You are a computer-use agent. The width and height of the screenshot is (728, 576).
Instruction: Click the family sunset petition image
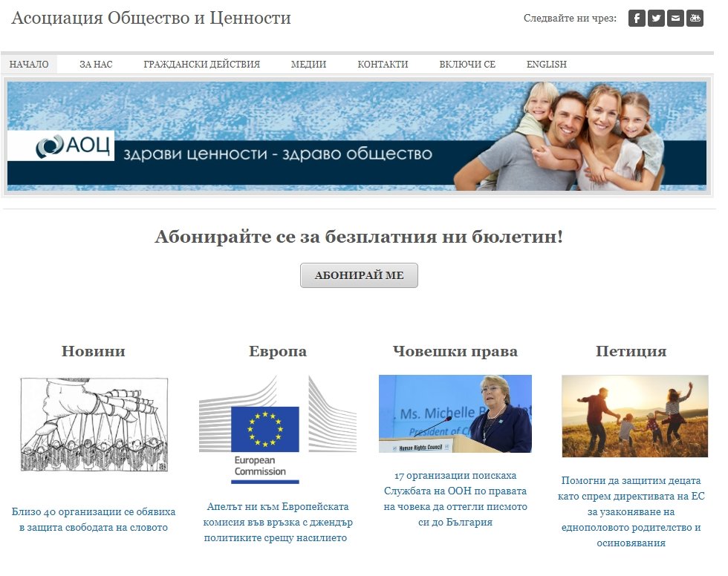634,416
